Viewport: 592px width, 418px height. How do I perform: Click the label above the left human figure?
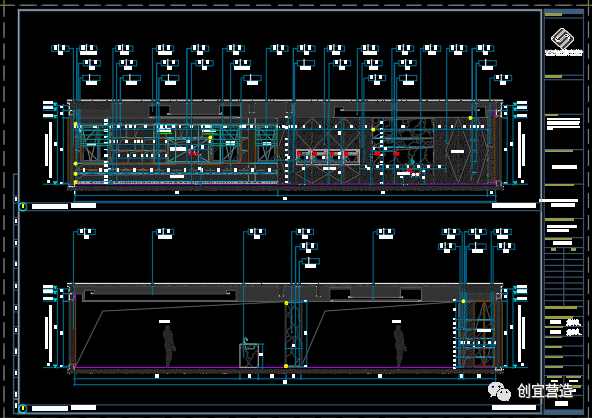(164, 322)
